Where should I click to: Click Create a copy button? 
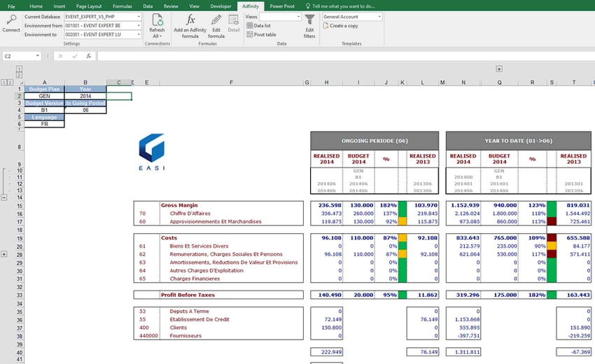point(340,26)
